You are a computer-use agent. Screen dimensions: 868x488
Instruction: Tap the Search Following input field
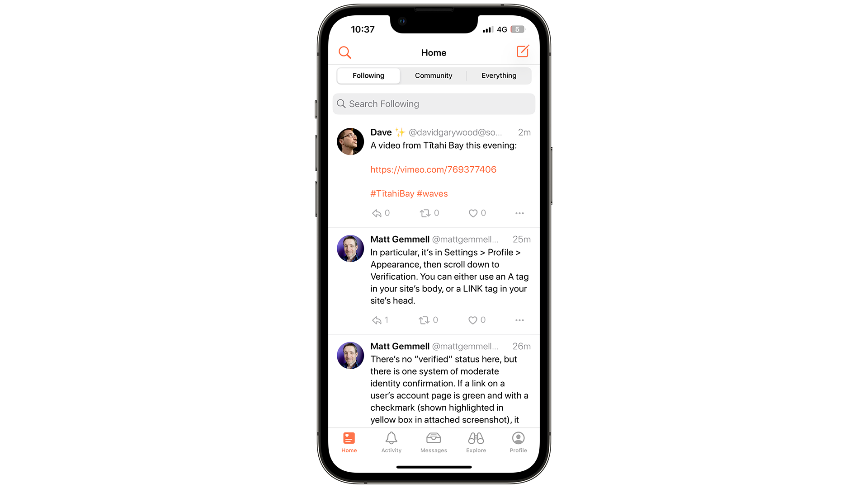[434, 103]
